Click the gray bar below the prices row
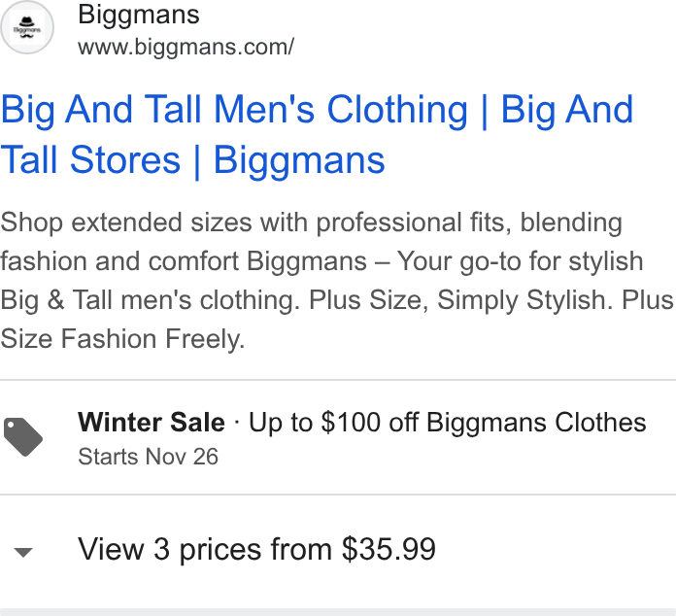The width and height of the screenshot is (676, 616). coord(338,612)
